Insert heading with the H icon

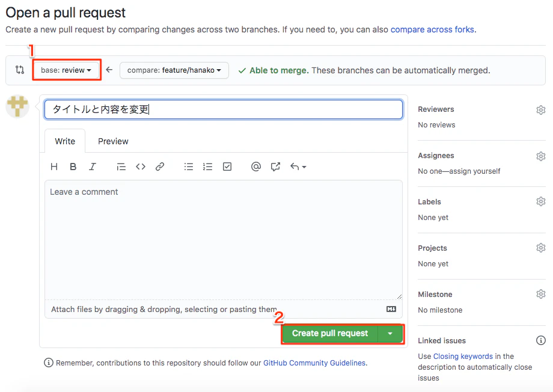[x=54, y=167]
